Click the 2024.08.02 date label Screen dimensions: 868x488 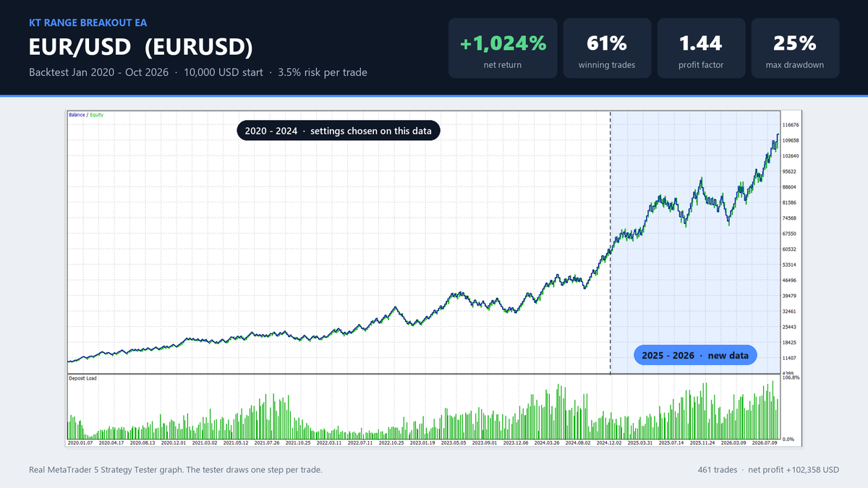(x=579, y=443)
